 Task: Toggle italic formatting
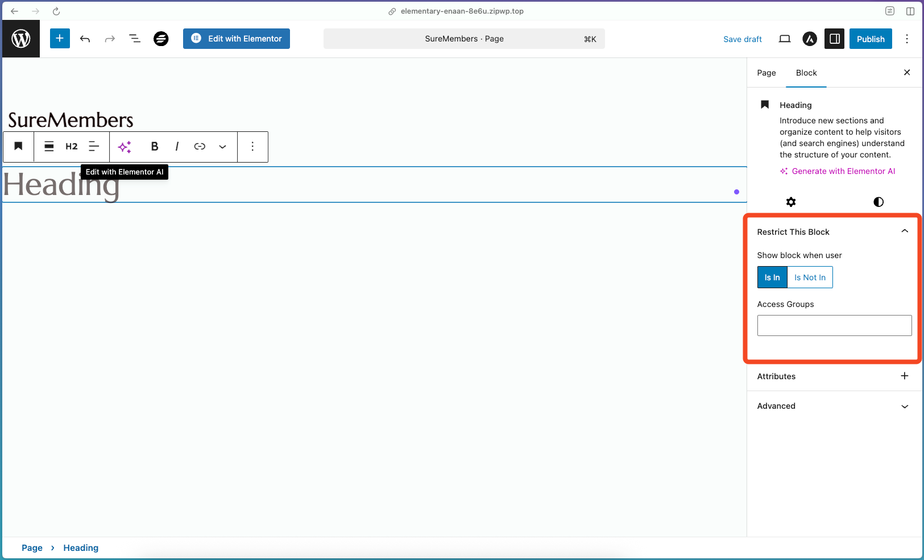(x=177, y=146)
